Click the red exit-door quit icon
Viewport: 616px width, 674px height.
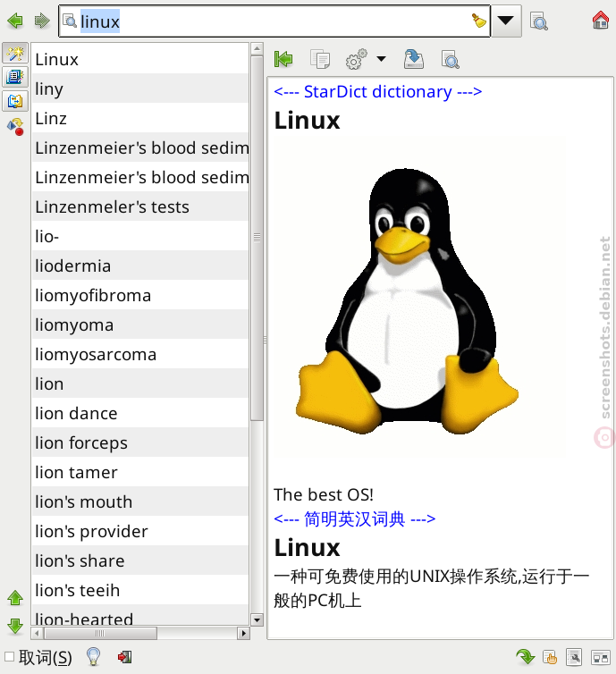point(124,657)
